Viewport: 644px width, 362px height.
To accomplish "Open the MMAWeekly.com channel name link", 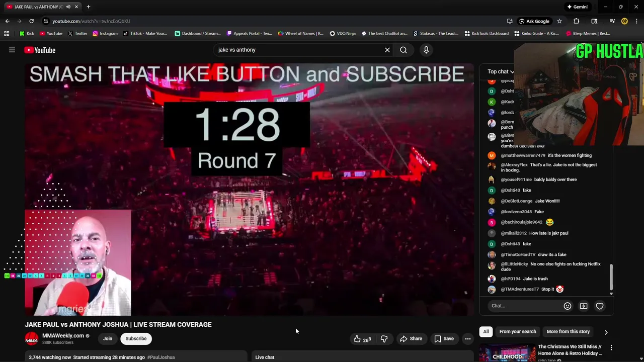I will click(63, 336).
